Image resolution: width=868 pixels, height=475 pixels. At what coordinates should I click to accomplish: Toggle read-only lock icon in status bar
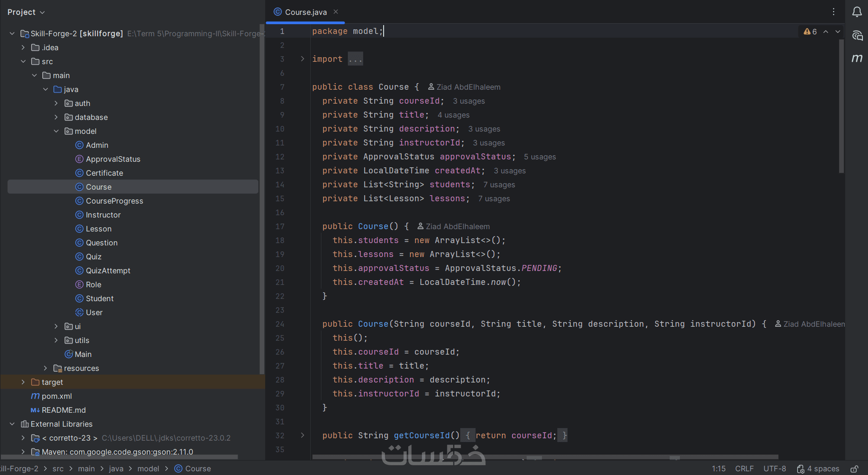(x=854, y=468)
